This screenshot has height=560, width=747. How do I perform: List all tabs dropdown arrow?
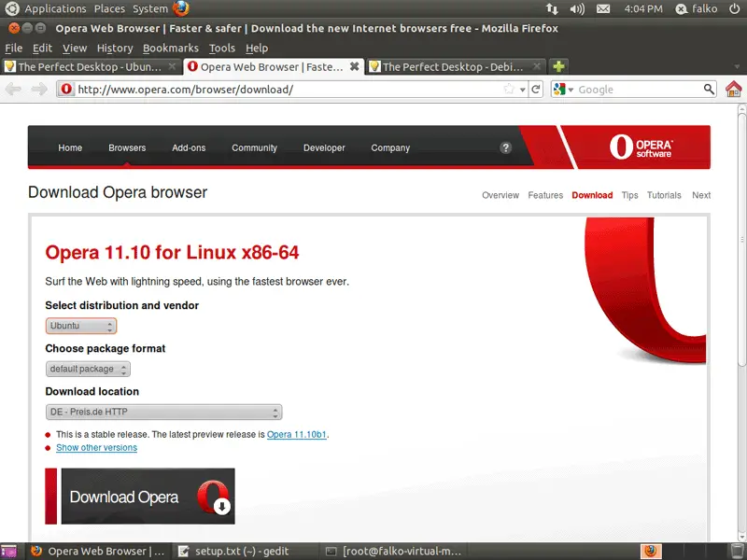tap(738, 67)
